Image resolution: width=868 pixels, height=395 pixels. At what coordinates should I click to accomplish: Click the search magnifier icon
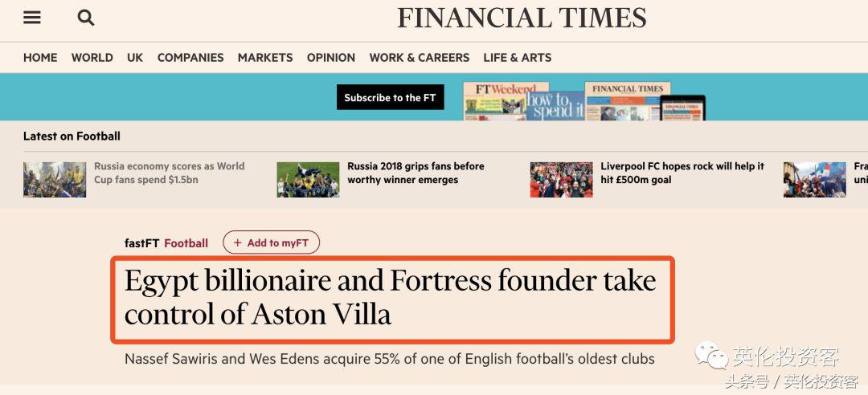[x=86, y=18]
